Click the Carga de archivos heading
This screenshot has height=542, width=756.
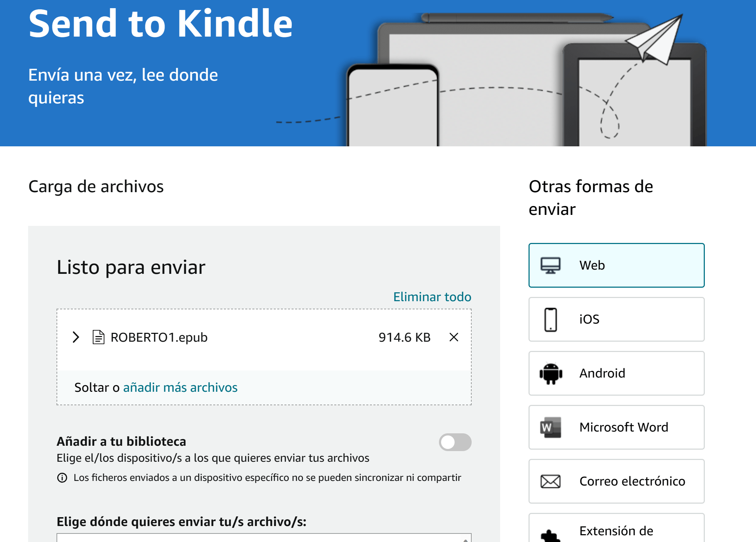(x=96, y=186)
